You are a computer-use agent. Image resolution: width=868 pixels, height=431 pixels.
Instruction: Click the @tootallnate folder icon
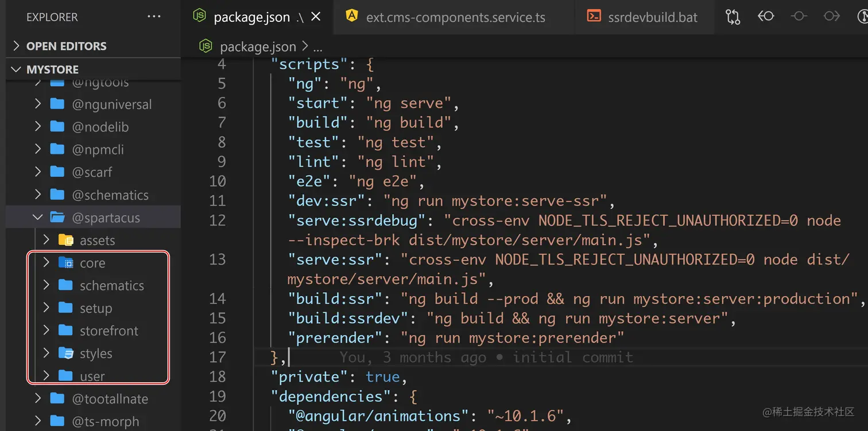point(57,398)
